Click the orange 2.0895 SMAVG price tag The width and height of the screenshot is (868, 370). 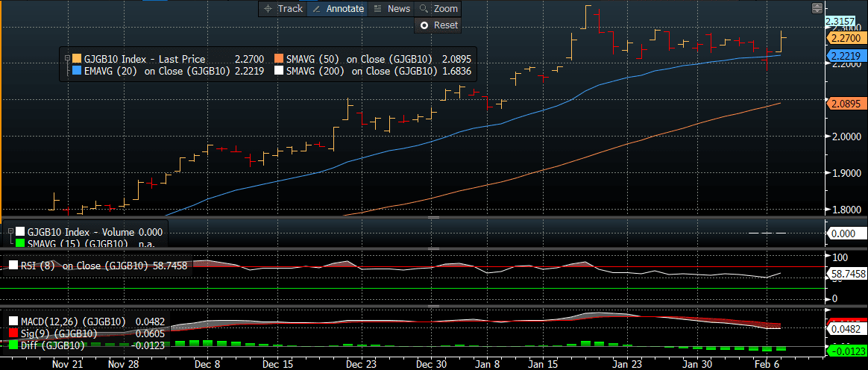846,105
